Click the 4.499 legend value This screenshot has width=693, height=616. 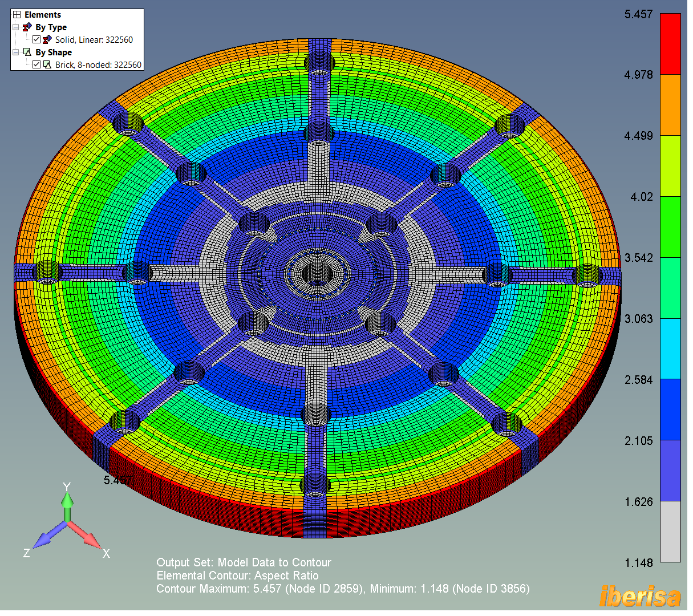click(x=638, y=136)
